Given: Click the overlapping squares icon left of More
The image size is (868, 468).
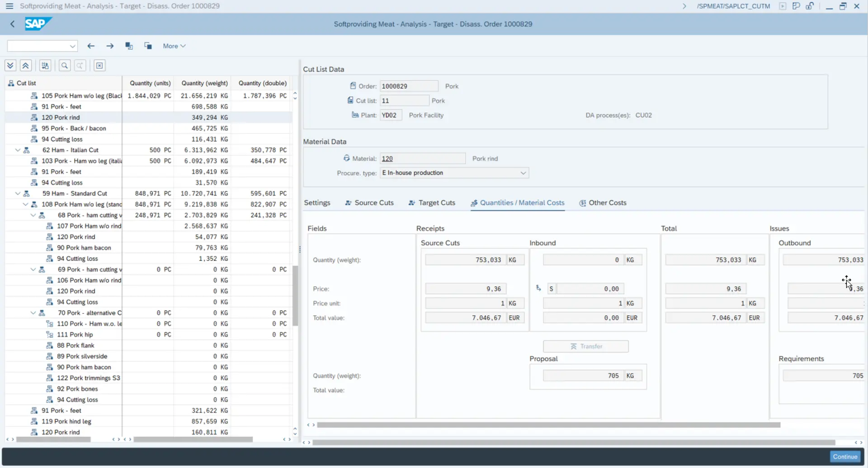Looking at the screenshot, I should pyautogui.click(x=129, y=46).
